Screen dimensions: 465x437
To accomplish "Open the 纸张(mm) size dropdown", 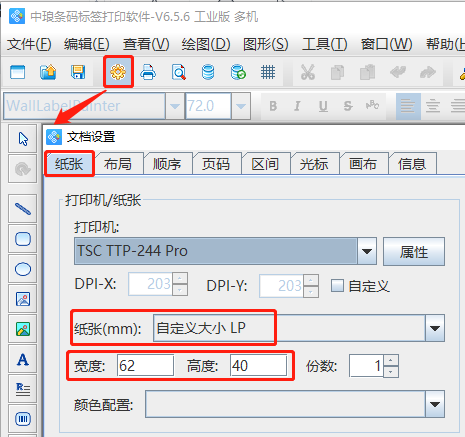I will tap(435, 328).
